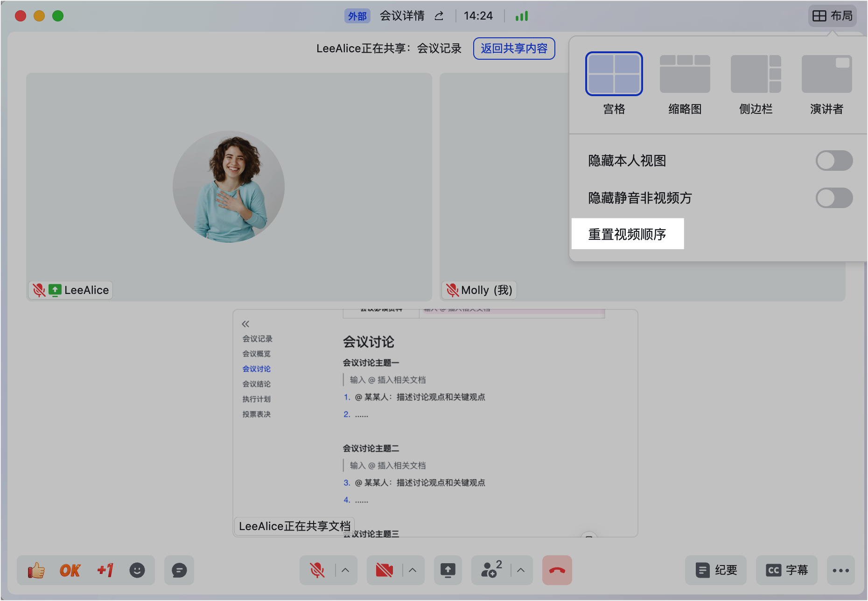
Task: Open 会议讨论 outline item
Action: click(257, 369)
